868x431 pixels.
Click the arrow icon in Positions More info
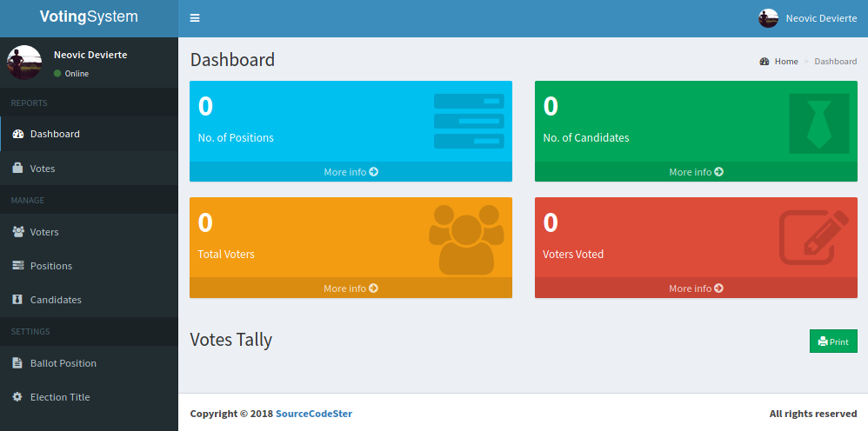point(374,171)
